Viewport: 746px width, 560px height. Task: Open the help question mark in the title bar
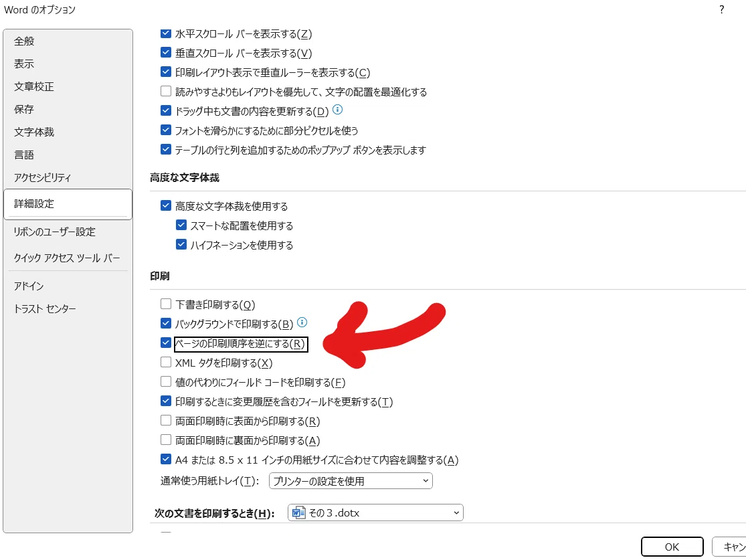pos(722,9)
